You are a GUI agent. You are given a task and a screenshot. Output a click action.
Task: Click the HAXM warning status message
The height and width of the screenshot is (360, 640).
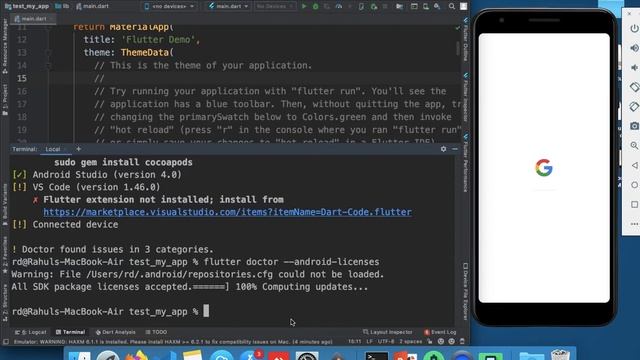173,342
